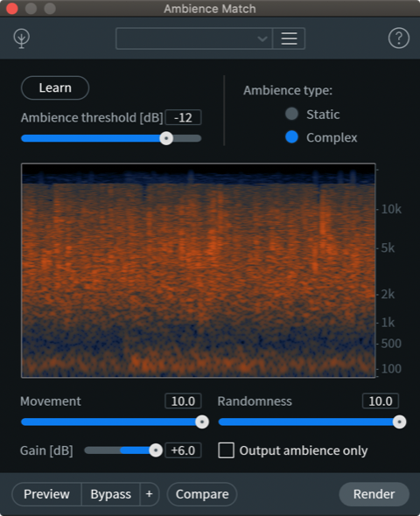Expand the preset dropdown chevron

262,38
